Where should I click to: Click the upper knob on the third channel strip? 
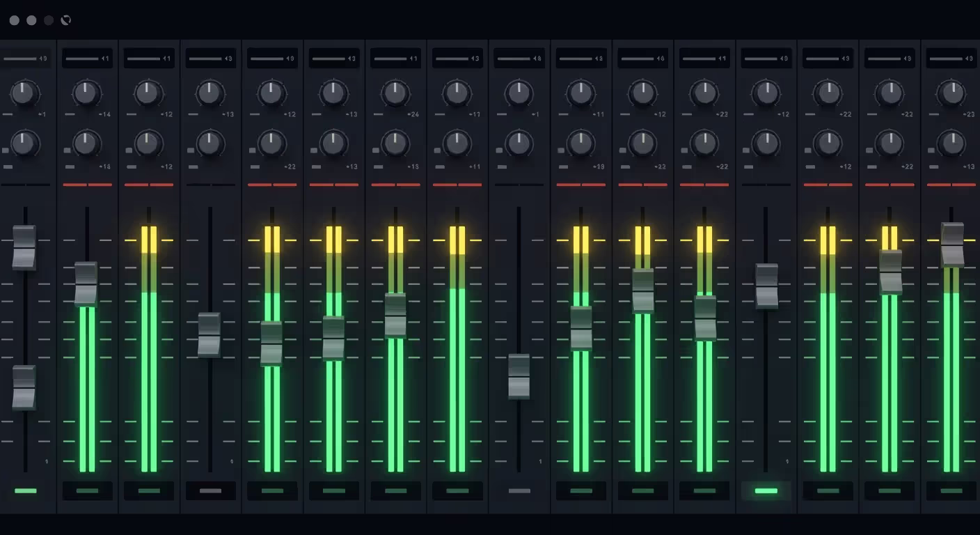point(148,93)
